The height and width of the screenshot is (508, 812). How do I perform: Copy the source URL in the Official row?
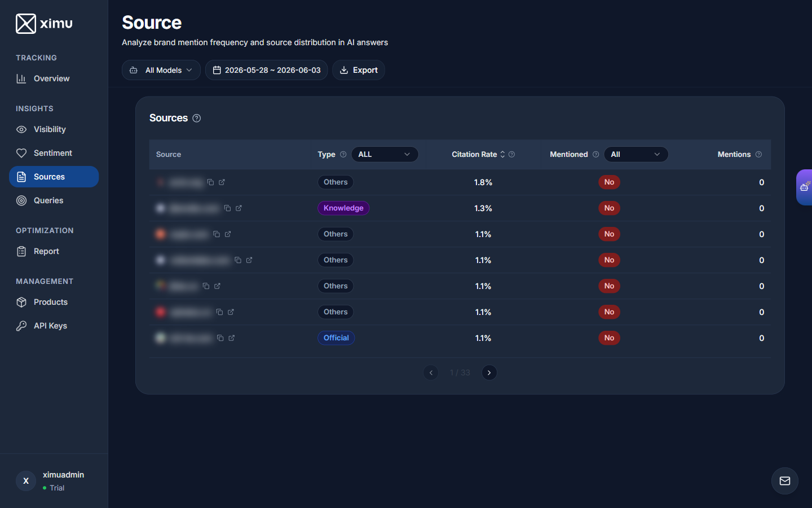click(x=220, y=338)
